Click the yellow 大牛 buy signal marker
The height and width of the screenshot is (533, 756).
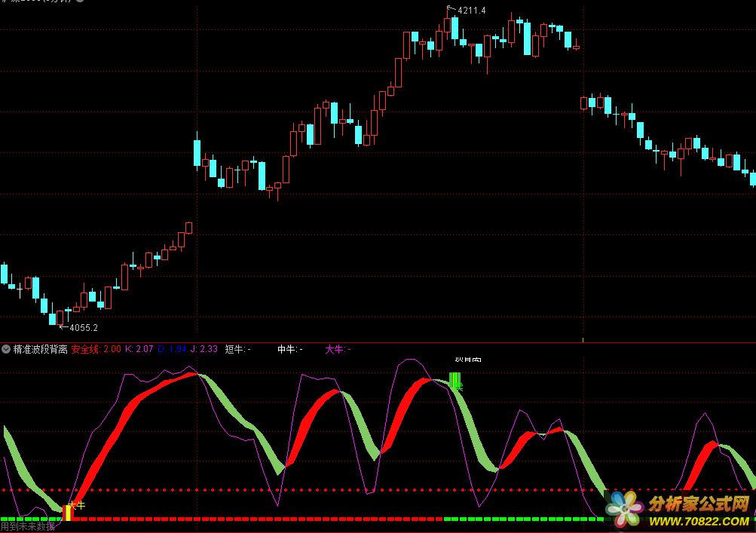[68, 512]
